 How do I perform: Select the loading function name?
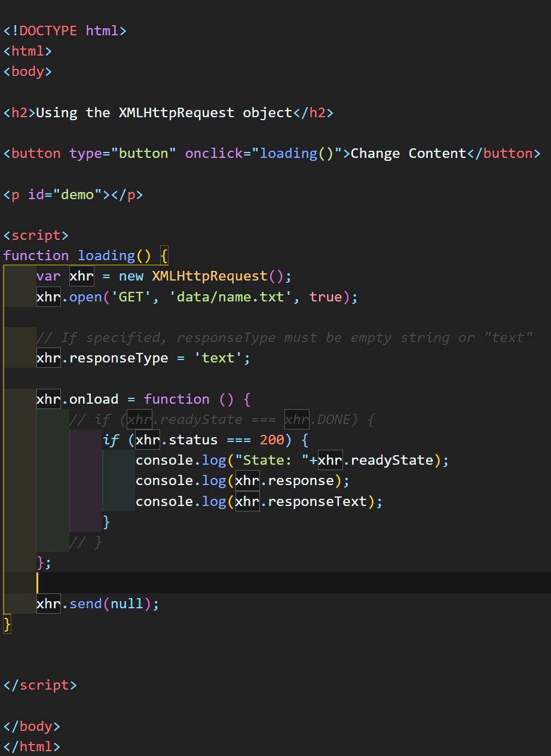[108, 255]
